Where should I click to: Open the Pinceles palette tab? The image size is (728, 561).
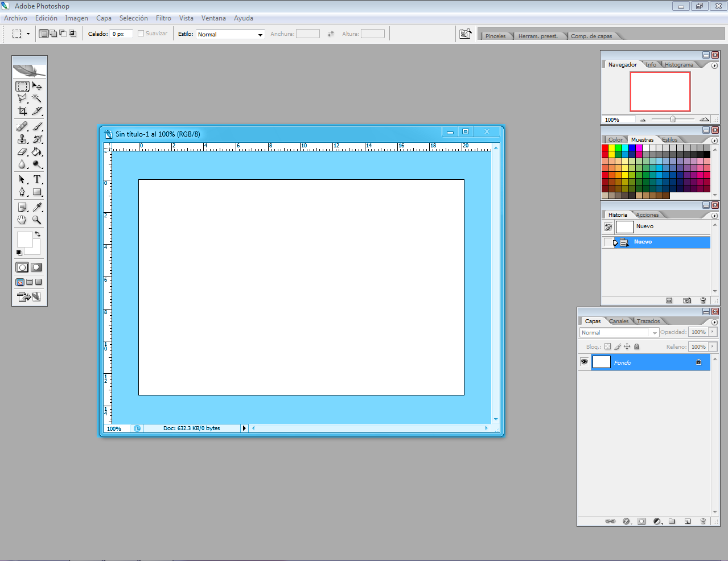pos(495,36)
